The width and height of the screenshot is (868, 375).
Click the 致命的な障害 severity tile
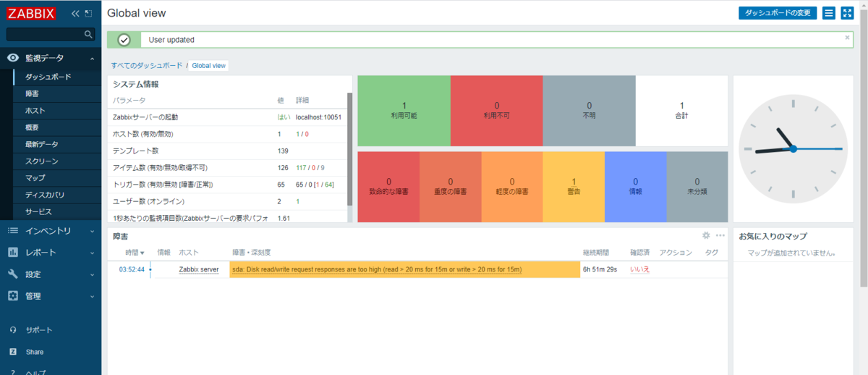pos(388,187)
